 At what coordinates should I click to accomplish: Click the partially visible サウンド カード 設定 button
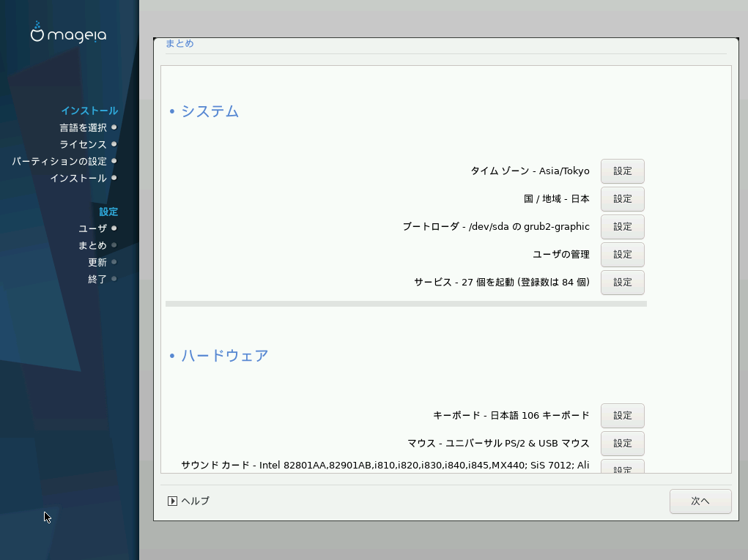click(x=622, y=467)
